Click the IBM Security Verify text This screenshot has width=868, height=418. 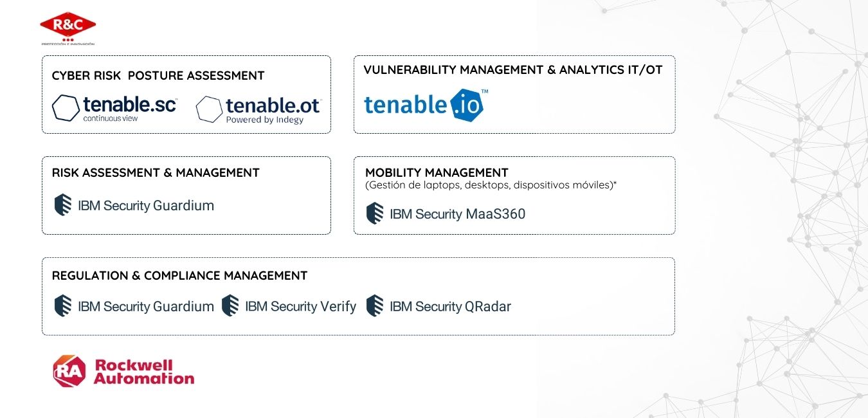(300, 307)
